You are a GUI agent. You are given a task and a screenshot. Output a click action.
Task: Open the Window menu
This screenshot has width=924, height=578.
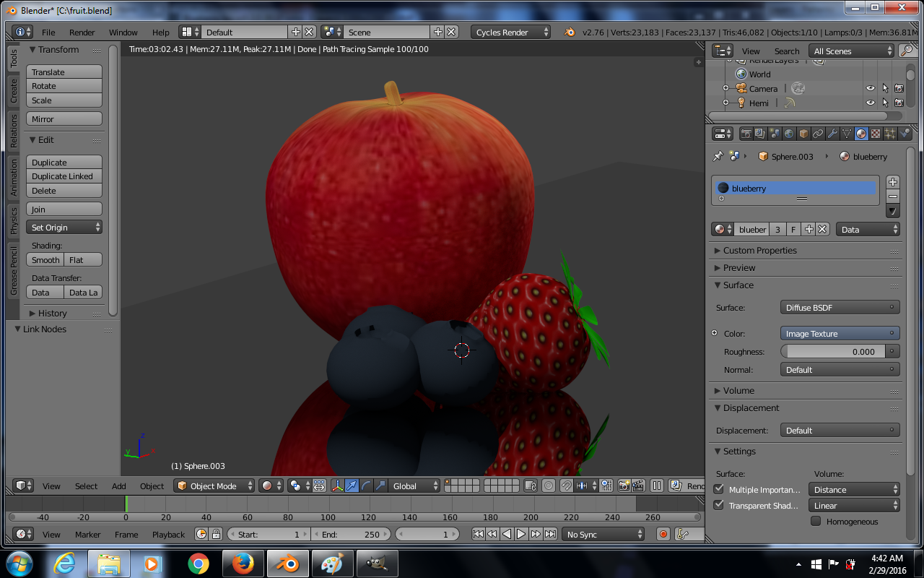tap(123, 32)
